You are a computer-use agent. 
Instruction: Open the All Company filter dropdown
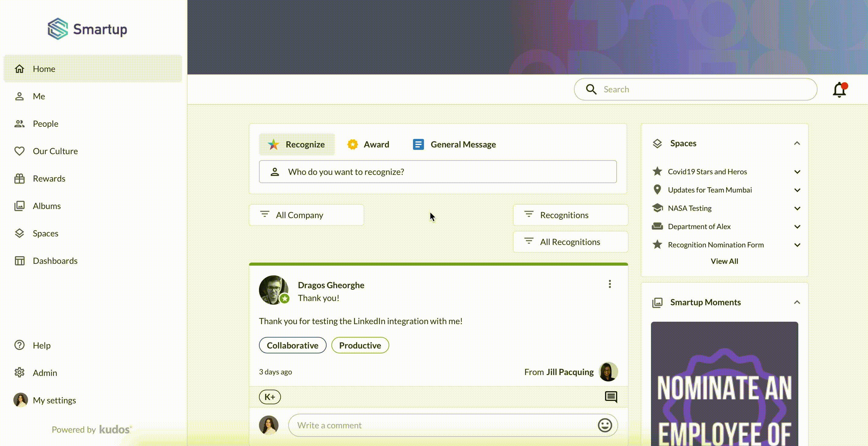tap(306, 215)
